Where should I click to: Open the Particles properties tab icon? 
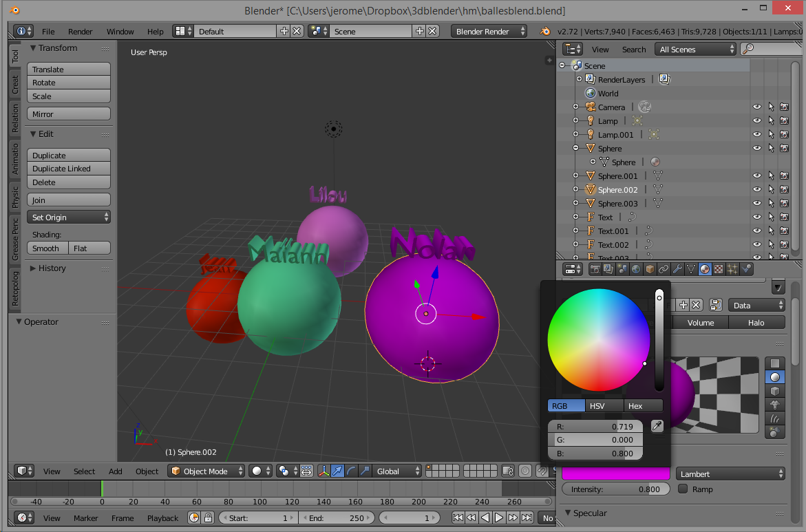(732, 269)
